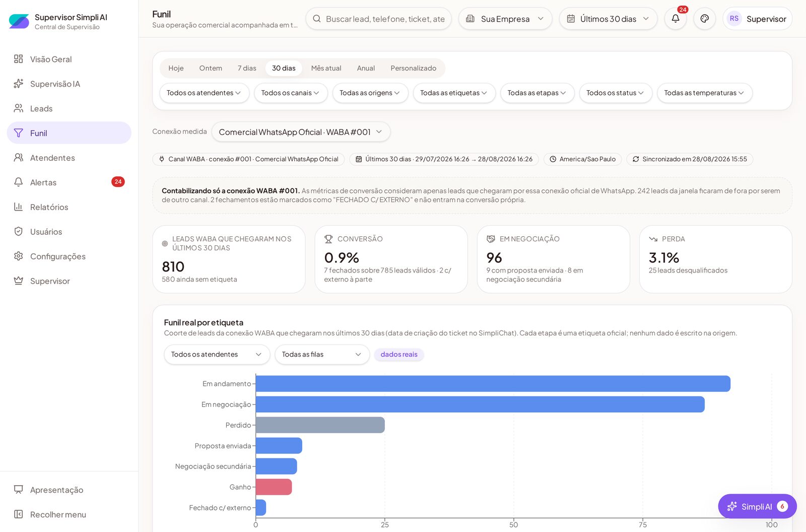Click the dados reais badge
Screen dimensions: 806x532
pyautogui.click(x=399, y=354)
